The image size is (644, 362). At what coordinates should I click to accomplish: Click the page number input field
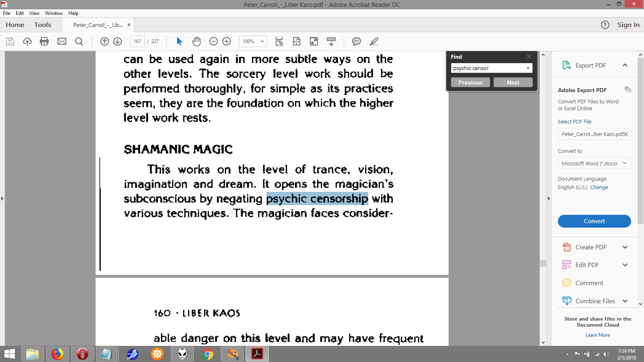[x=137, y=41]
